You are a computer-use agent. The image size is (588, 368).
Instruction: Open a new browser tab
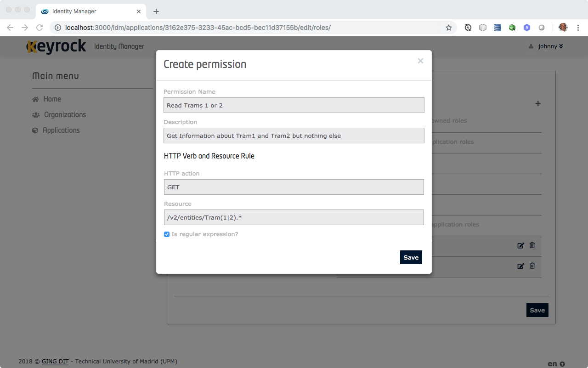point(156,11)
